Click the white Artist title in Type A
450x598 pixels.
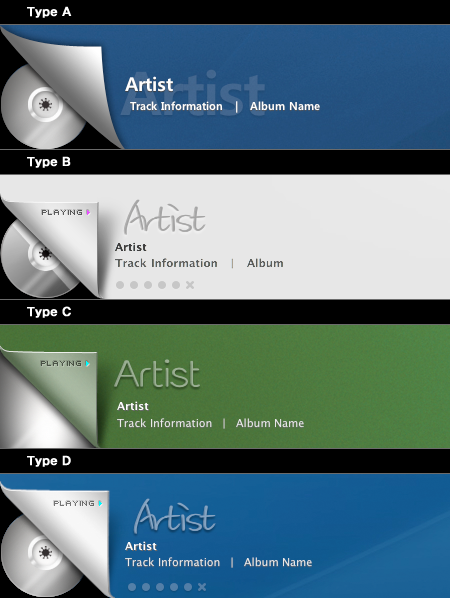[149, 84]
